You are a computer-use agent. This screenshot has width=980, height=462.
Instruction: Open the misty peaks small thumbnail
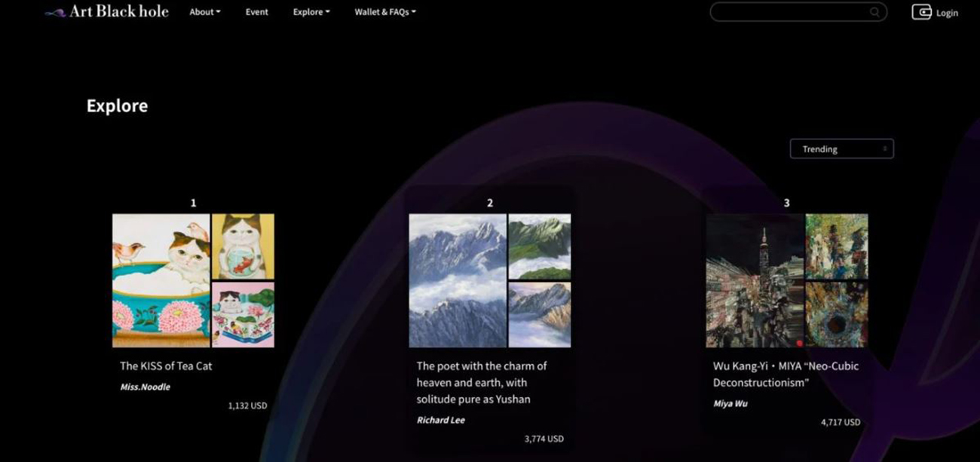click(x=540, y=314)
